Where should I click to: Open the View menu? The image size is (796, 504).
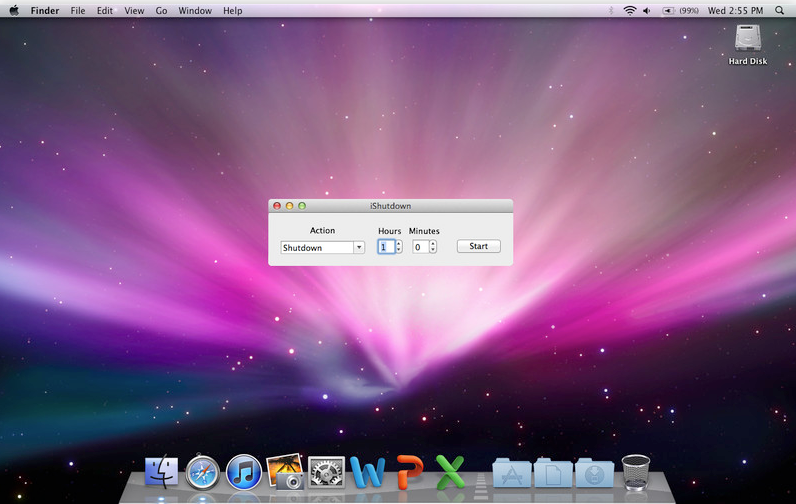coord(134,10)
